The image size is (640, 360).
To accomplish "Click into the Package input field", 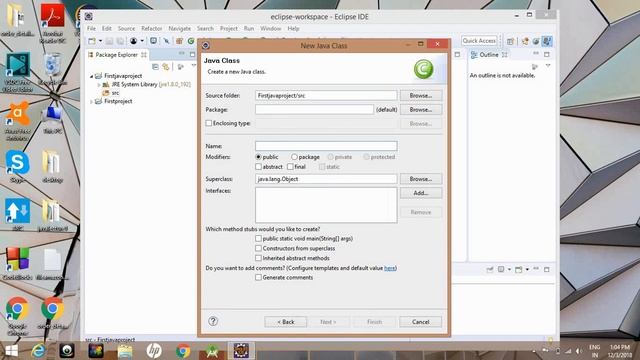I will coord(314,109).
